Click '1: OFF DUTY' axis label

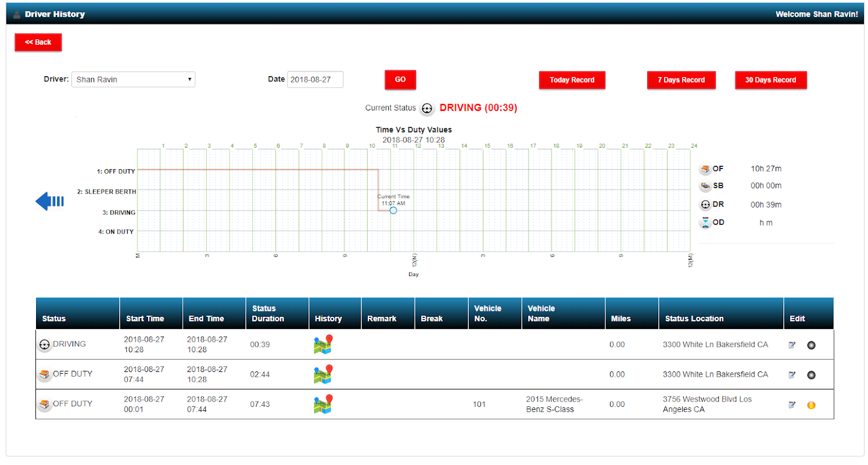[116, 171]
